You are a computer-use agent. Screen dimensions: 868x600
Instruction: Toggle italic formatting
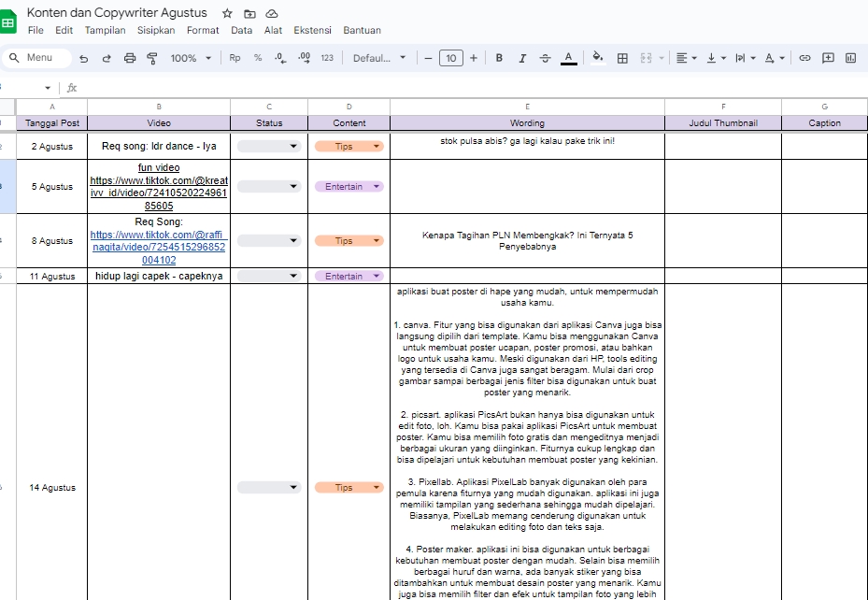point(522,58)
